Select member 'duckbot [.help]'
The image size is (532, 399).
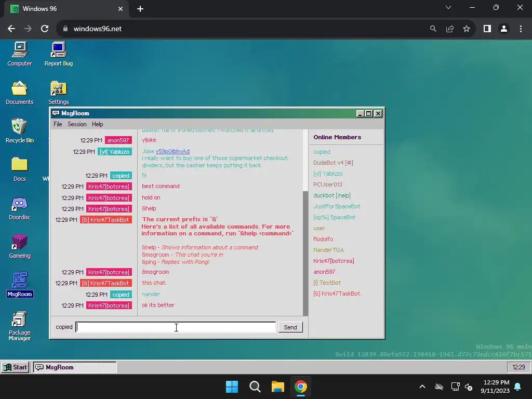[332, 195]
